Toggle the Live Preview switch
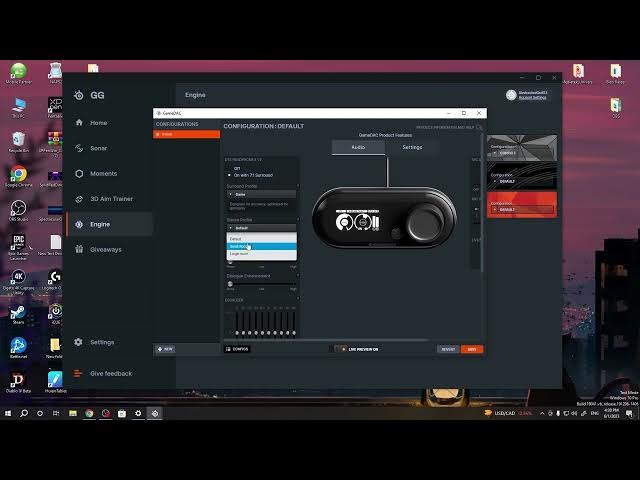The width and height of the screenshot is (640, 480). click(x=340, y=349)
